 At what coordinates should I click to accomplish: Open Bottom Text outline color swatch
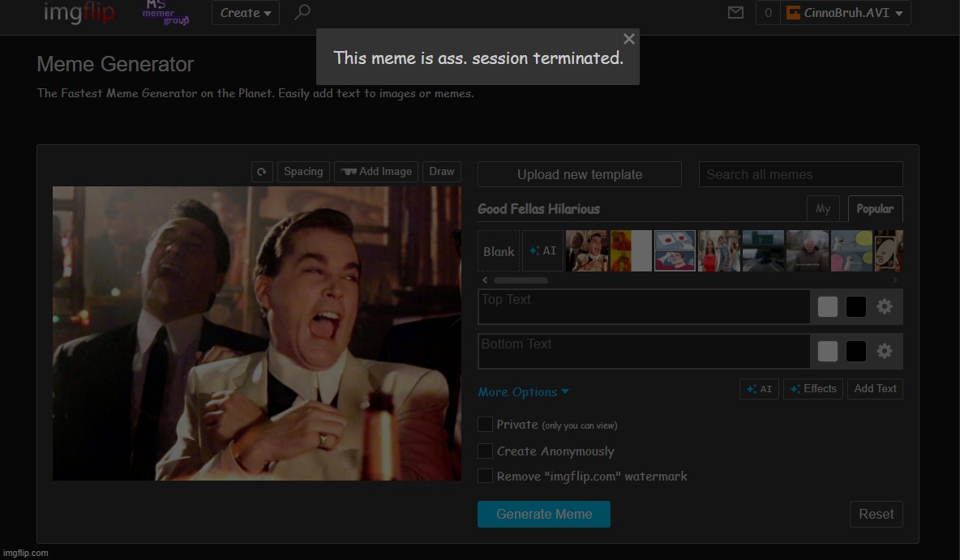pos(856,351)
